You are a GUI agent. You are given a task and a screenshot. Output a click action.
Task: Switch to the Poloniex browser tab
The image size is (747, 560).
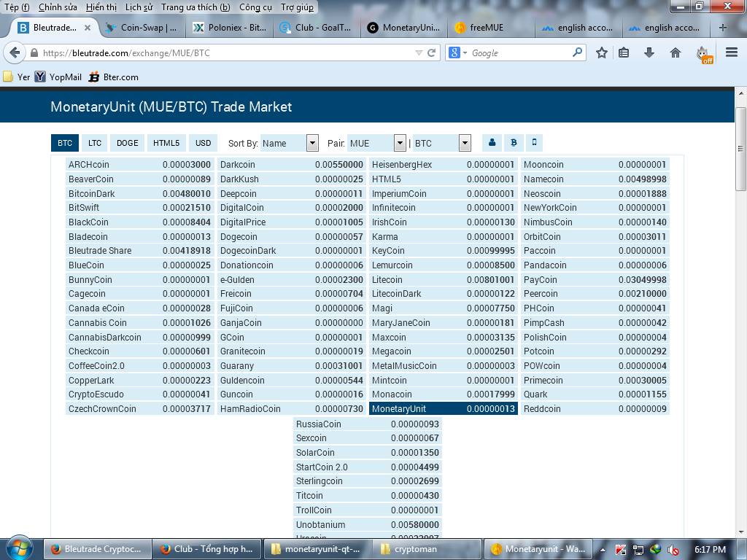tap(231, 28)
